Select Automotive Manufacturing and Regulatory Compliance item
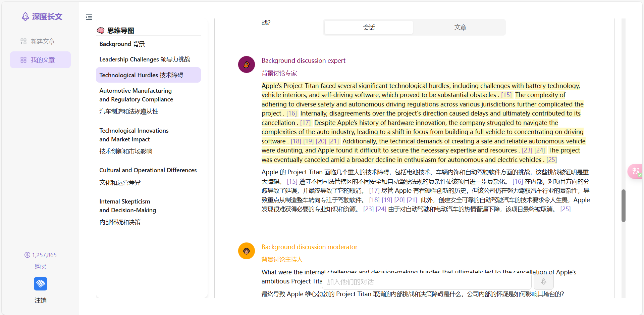The height and width of the screenshot is (315, 644). [148, 101]
